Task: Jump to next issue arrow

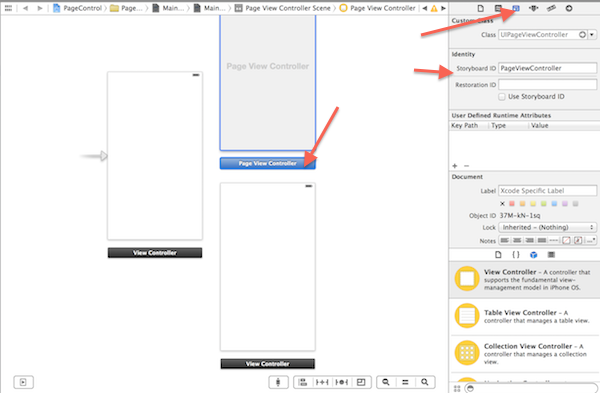Action: 443,8
